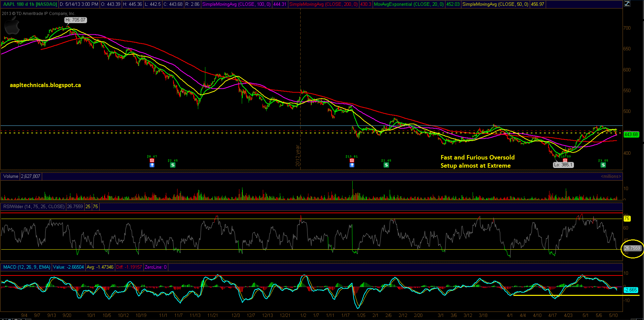Click the $10.09 earnings phone icon
644x320 pixels.
[565, 161]
